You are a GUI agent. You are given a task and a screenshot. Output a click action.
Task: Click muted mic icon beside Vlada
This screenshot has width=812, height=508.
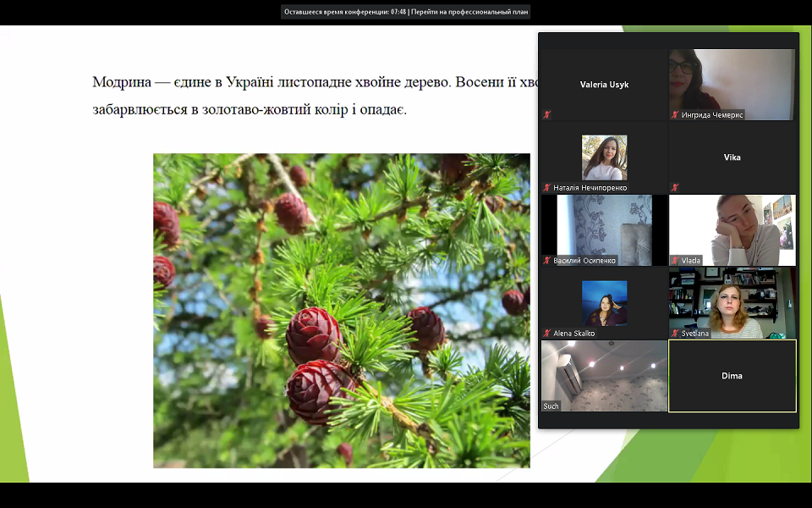[675, 260]
